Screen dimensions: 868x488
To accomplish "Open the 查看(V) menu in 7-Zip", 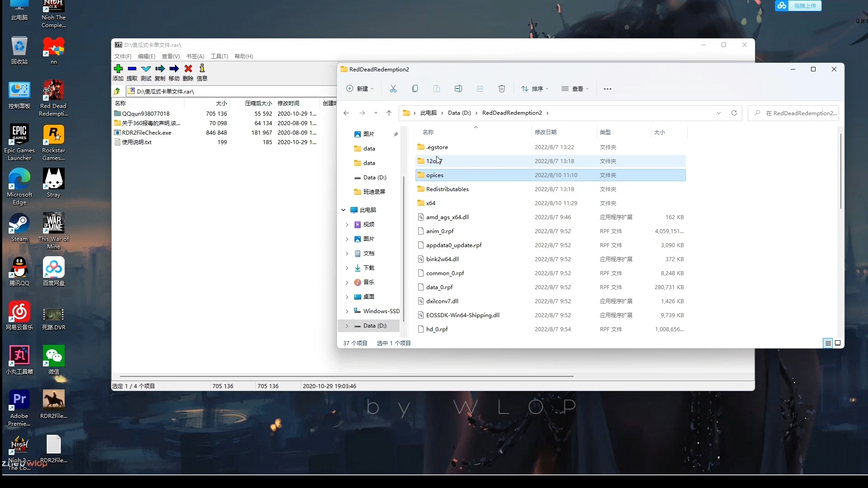I will pyautogui.click(x=171, y=56).
